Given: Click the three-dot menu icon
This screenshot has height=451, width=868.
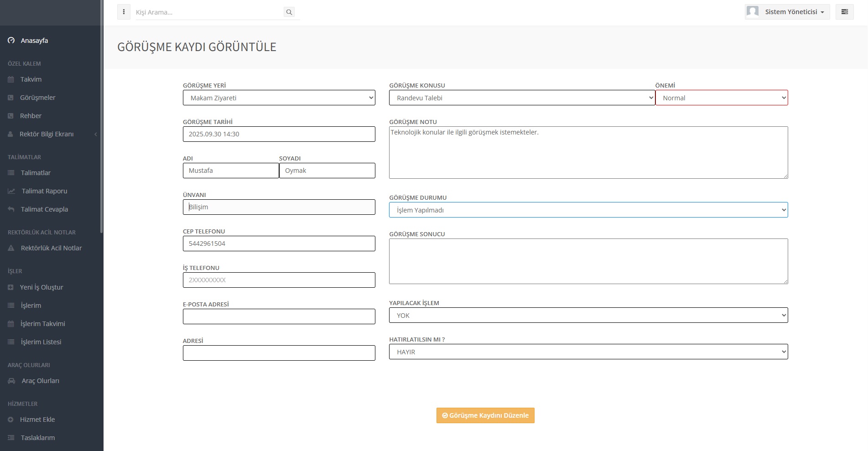Looking at the screenshot, I should coord(124,12).
